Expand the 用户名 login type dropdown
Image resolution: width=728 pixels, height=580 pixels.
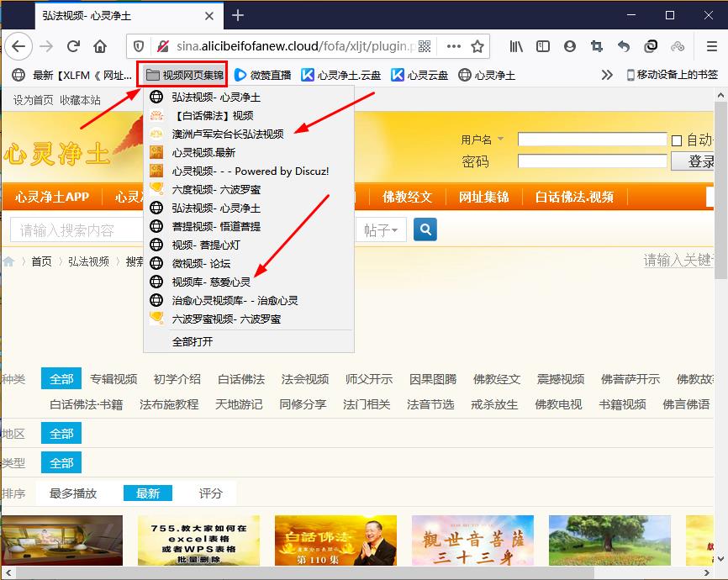500,139
